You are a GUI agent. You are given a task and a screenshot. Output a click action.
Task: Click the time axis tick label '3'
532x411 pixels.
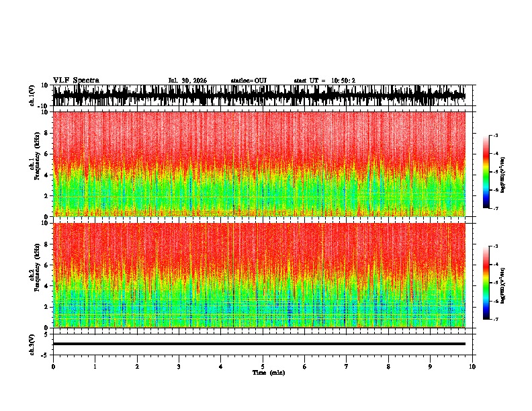point(179,367)
